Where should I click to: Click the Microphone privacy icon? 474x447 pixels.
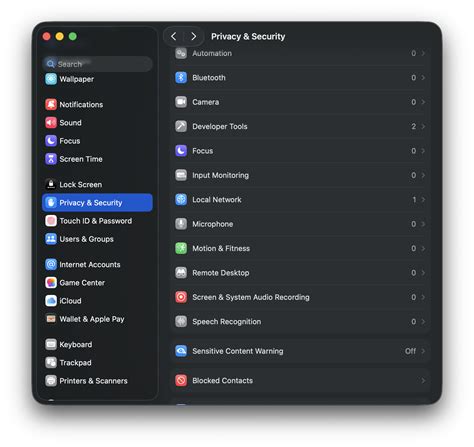[181, 224]
